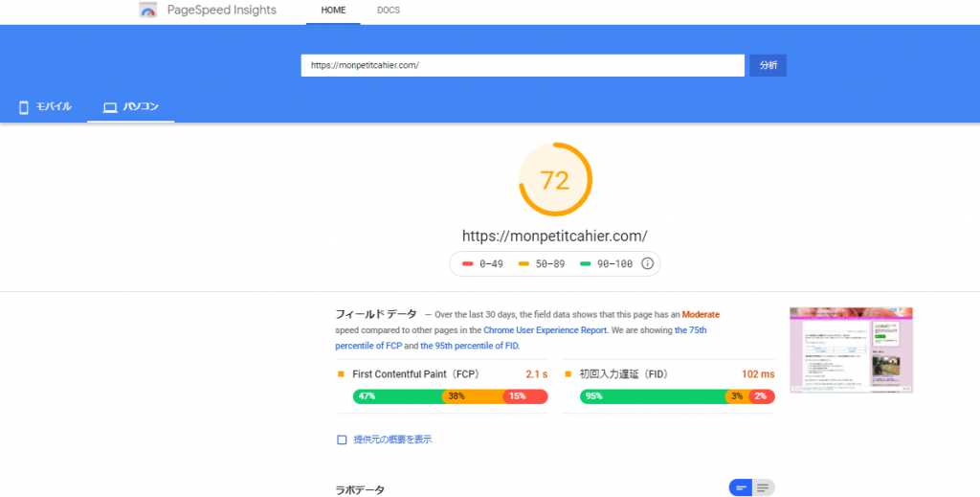
Task: Check the 提供元の概要を表示 checkbox
Action: [x=342, y=441]
